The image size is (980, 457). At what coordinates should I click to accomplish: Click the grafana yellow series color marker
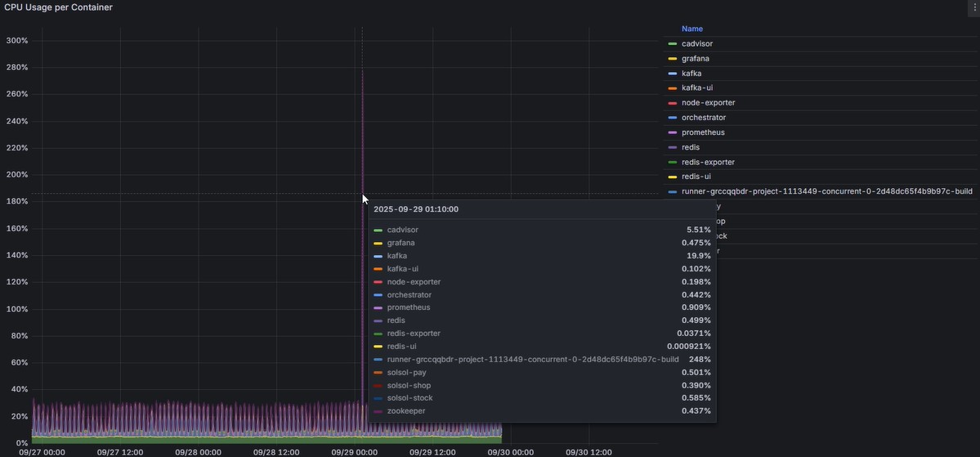pos(673,59)
